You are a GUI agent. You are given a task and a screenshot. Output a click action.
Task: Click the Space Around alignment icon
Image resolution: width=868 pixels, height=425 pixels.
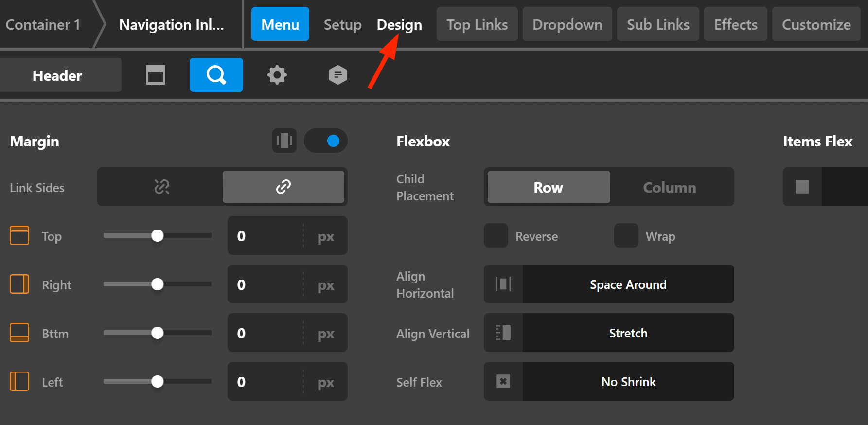[x=503, y=284]
